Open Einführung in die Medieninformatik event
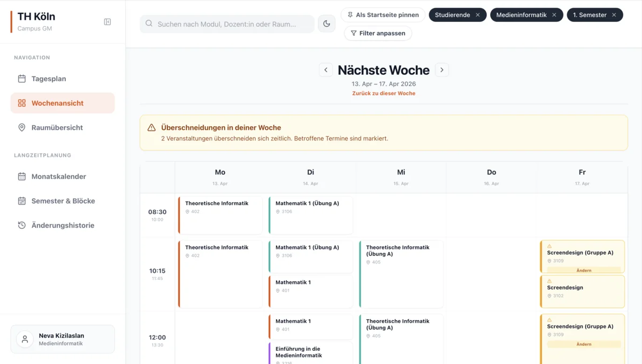Viewport: 642px width, 364px height. click(x=310, y=353)
